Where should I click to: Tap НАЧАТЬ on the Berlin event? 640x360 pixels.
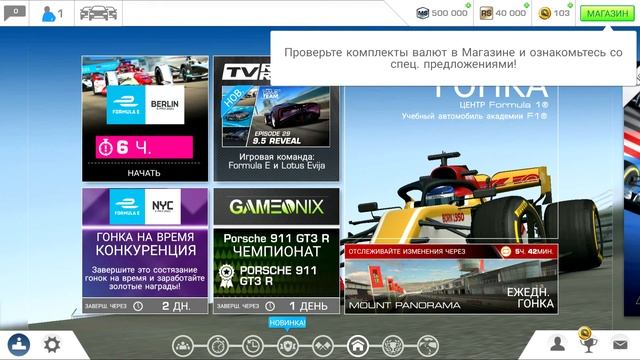point(144,173)
